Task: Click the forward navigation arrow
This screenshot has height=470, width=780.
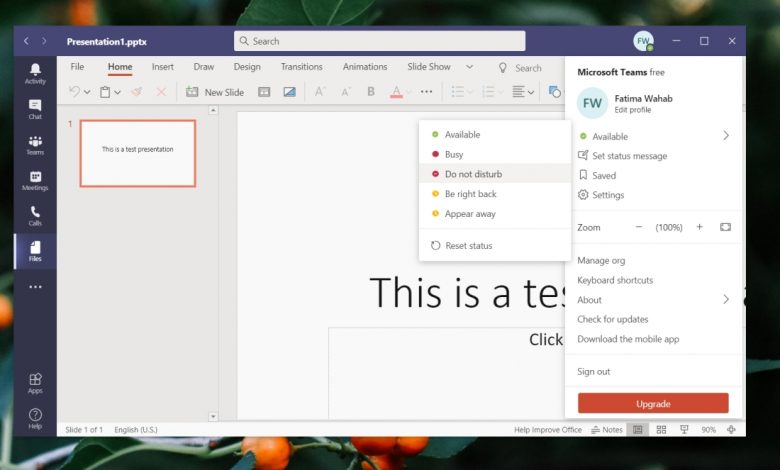Action: [x=44, y=41]
